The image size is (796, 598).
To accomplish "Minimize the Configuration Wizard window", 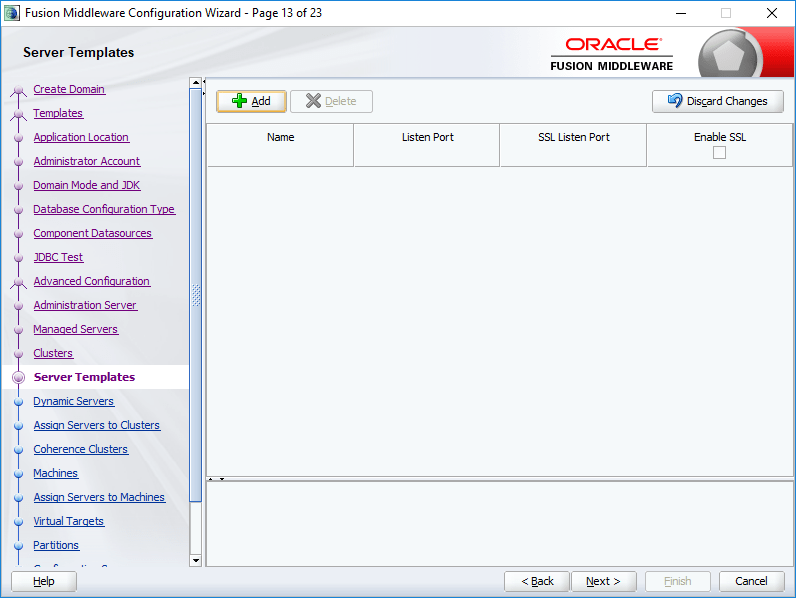I will [681, 13].
